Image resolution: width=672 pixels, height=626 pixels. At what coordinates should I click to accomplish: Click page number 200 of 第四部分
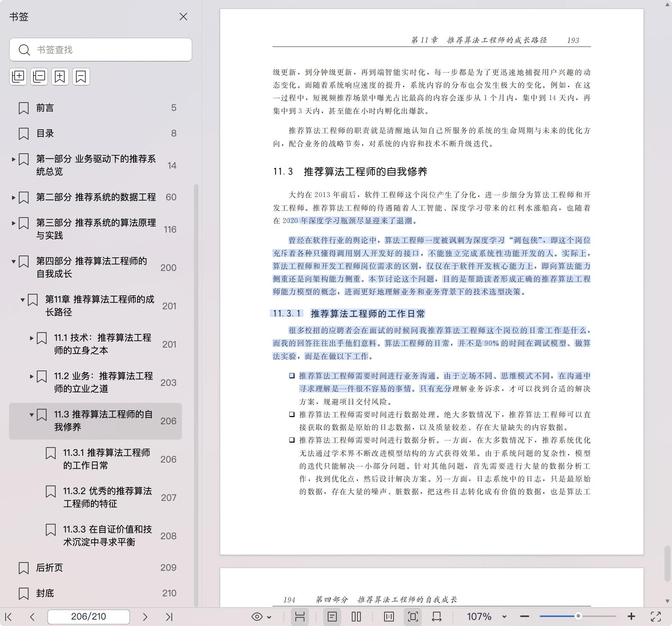[x=168, y=268]
